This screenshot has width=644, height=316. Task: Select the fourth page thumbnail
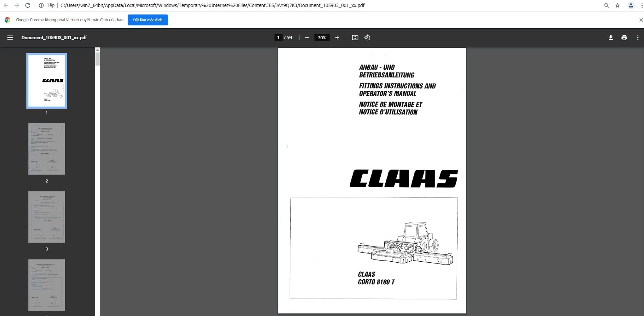coord(47,285)
